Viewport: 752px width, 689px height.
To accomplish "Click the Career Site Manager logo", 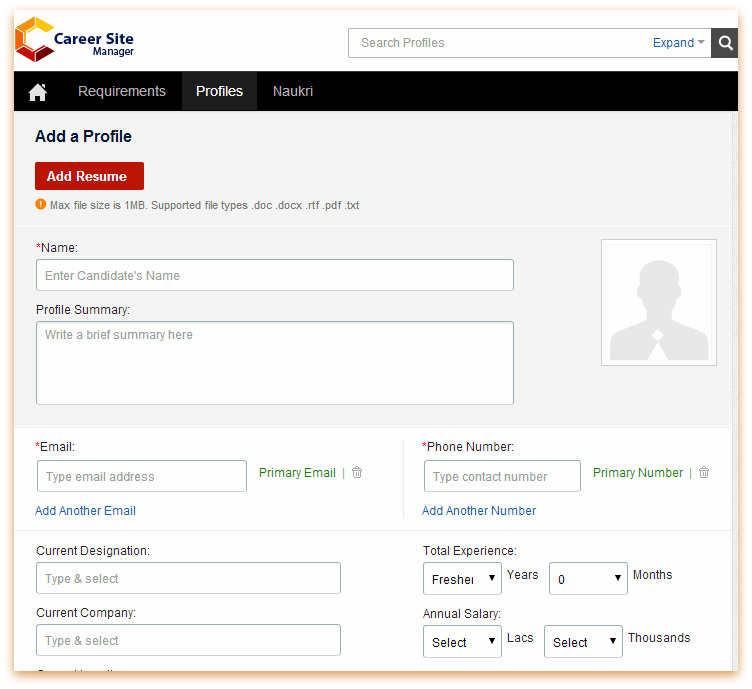I will pyautogui.click(x=75, y=40).
